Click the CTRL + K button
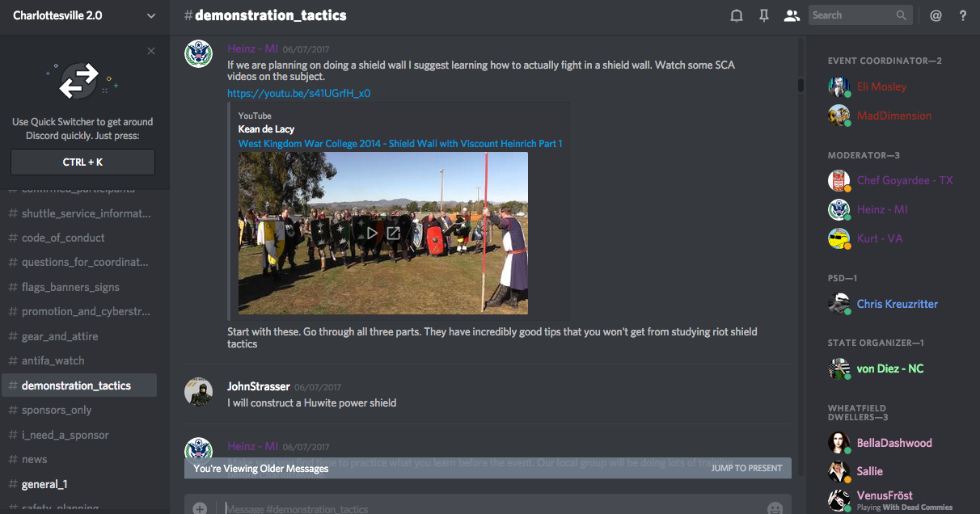 tap(82, 162)
